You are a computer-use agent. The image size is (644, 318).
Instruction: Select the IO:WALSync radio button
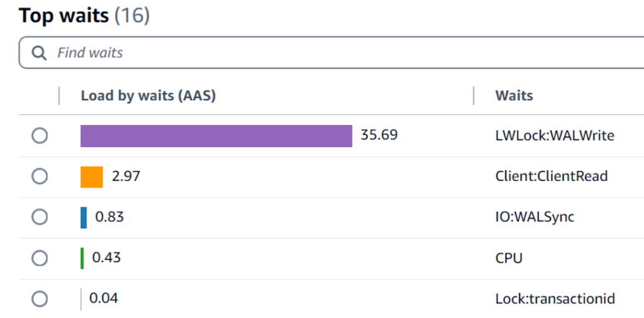[x=40, y=217]
